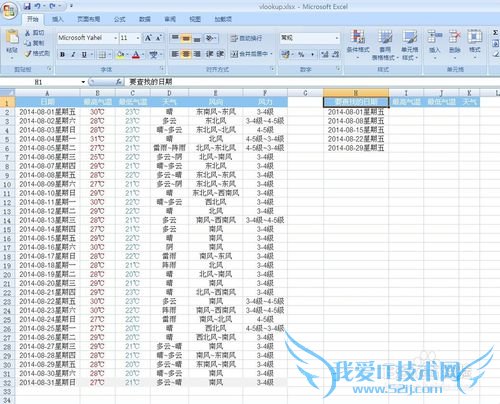Toggle Bold formatting
500x404 pixels.
[62, 54]
